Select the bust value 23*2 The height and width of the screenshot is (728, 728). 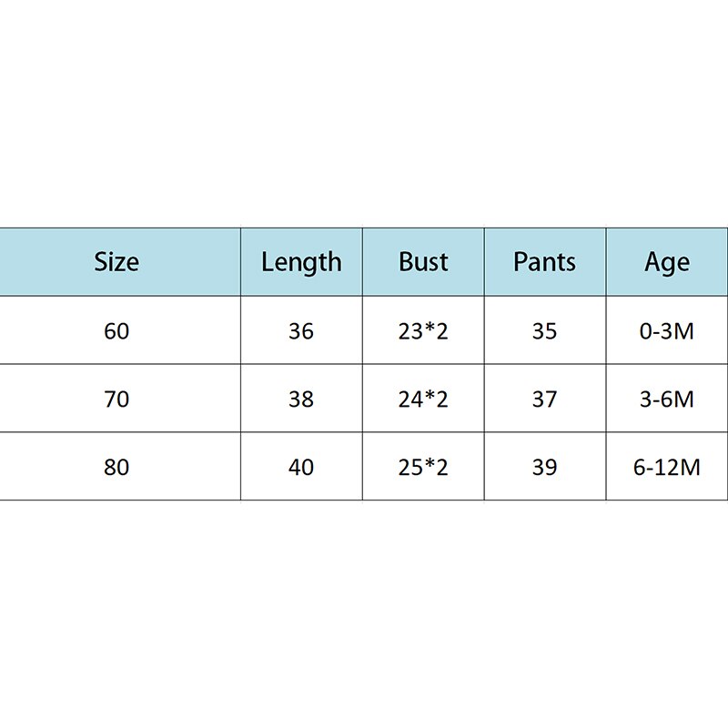point(423,330)
